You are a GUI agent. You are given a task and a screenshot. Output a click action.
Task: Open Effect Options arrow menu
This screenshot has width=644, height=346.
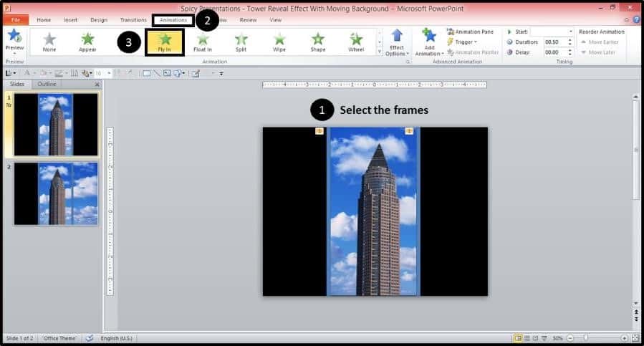click(397, 42)
